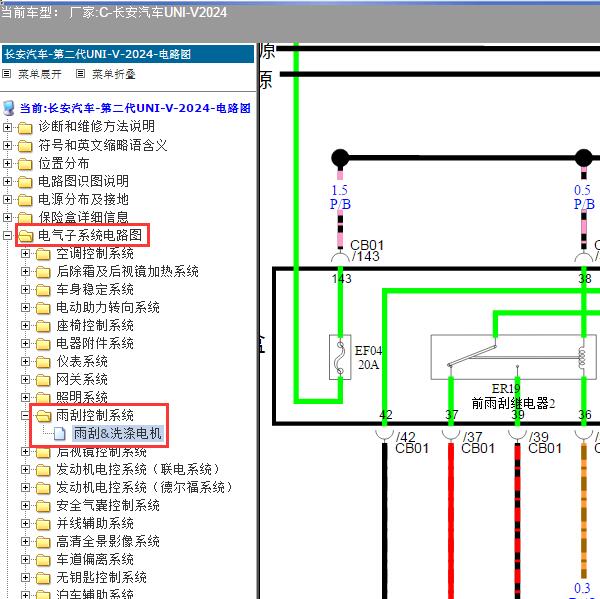
Task: Expand the 高清全景影像系统 node
Action: click(25, 541)
